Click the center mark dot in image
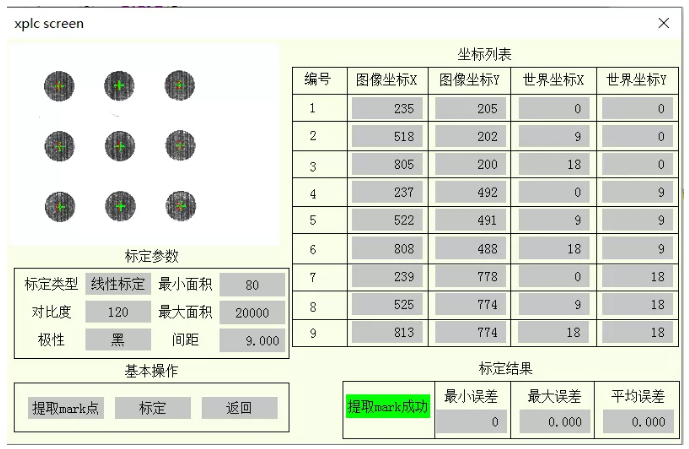 (x=120, y=146)
